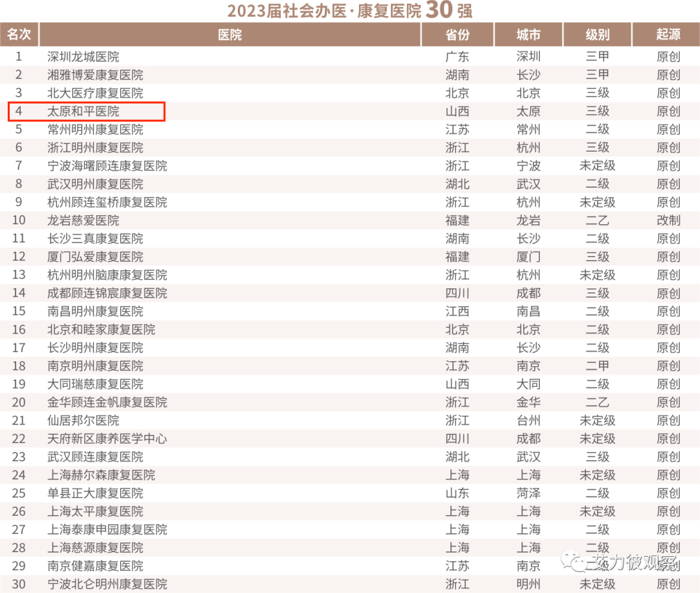Screen dimensions: 700x593
Task: Click level 二乙 in 龙岩慈爱医院 row
Action: (598, 220)
